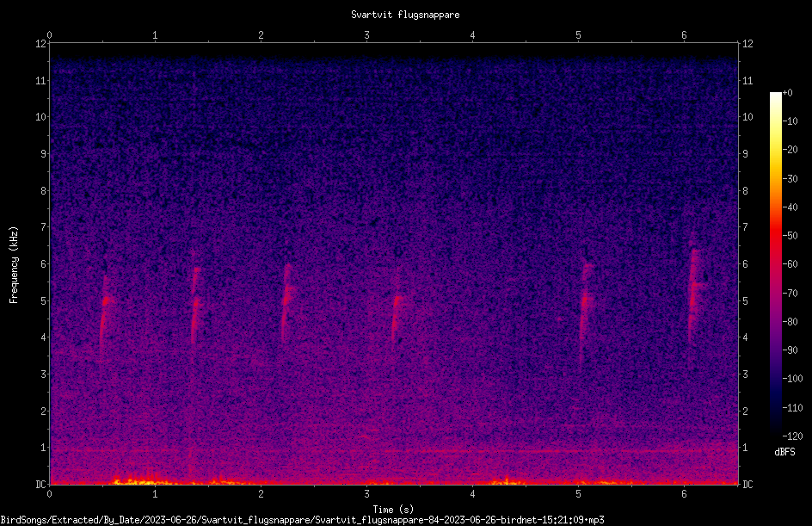Screen dimensions: 812x526
Task: Click the "-50" value on the color scale
Action: click(x=790, y=236)
